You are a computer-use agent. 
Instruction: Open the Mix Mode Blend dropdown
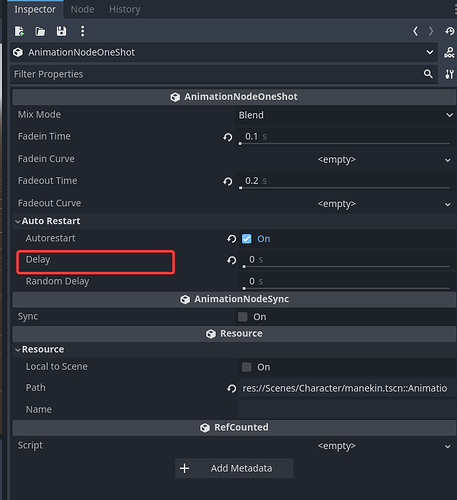tap(345, 115)
